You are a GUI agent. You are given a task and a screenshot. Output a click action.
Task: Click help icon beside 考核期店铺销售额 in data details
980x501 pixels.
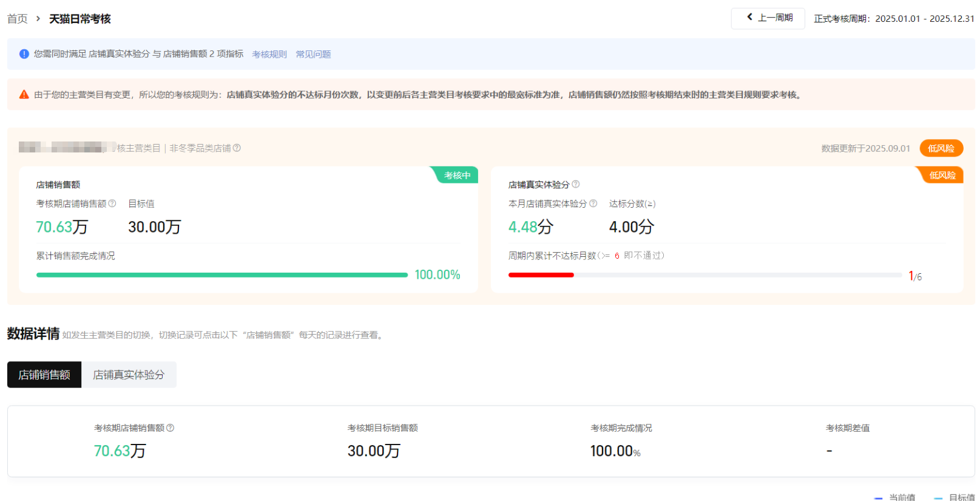(x=171, y=428)
